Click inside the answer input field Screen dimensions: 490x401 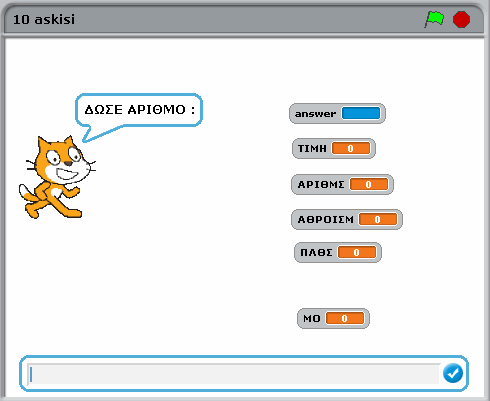(233, 374)
